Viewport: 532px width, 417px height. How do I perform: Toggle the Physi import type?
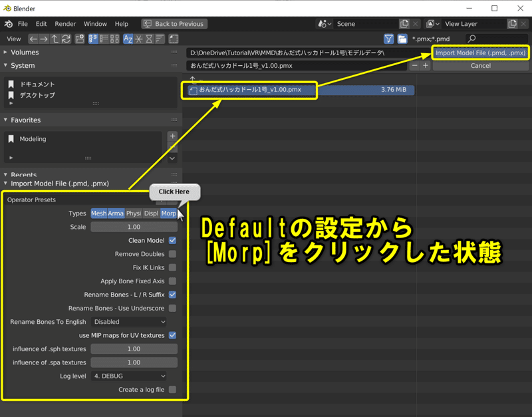(x=134, y=213)
